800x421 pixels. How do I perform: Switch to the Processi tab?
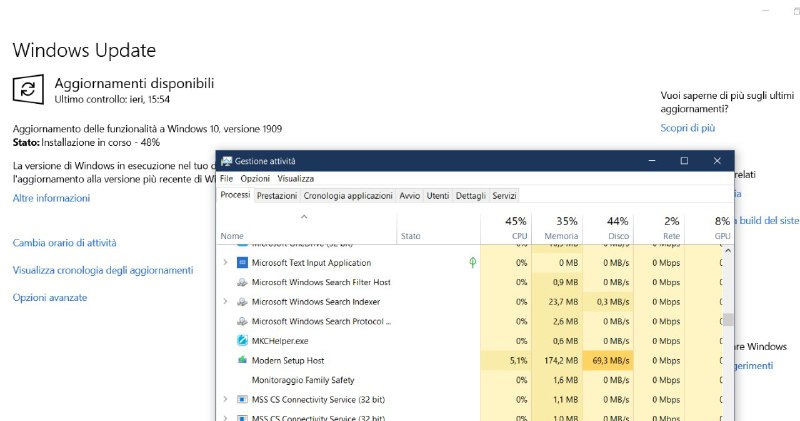[x=235, y=195]
